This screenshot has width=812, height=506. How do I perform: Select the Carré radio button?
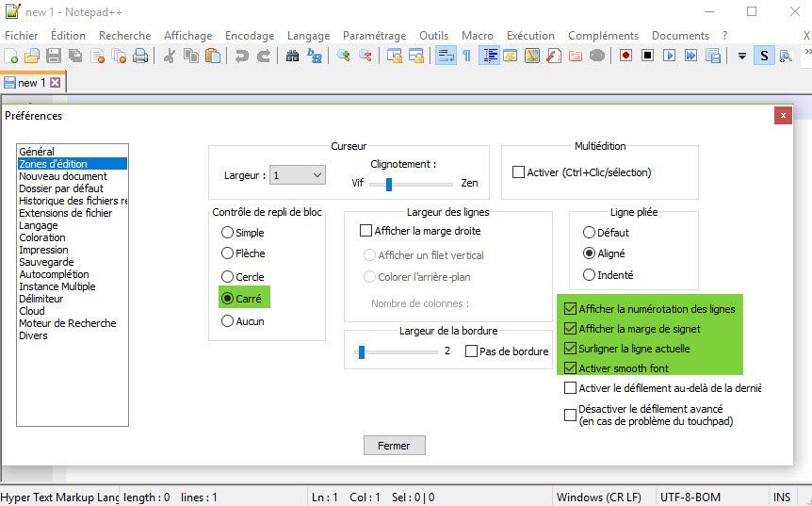point(227,299)
